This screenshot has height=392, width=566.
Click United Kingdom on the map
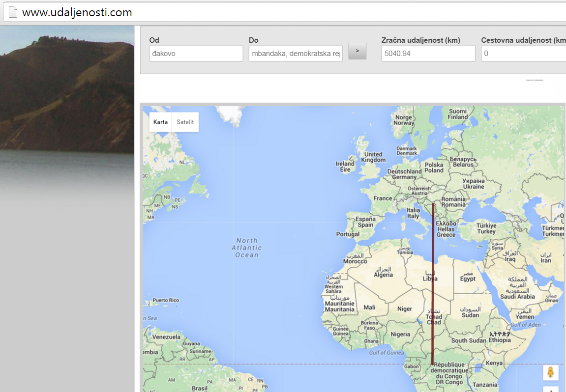[373, 157]
